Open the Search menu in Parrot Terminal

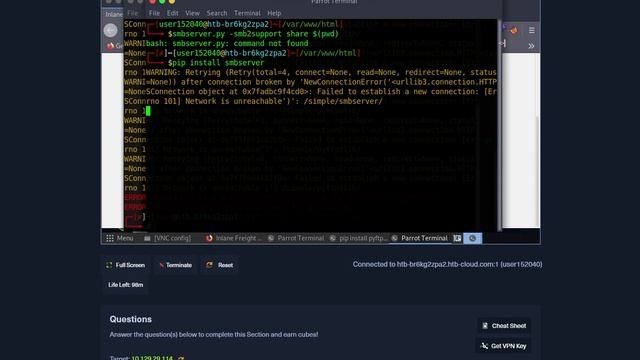217,13
